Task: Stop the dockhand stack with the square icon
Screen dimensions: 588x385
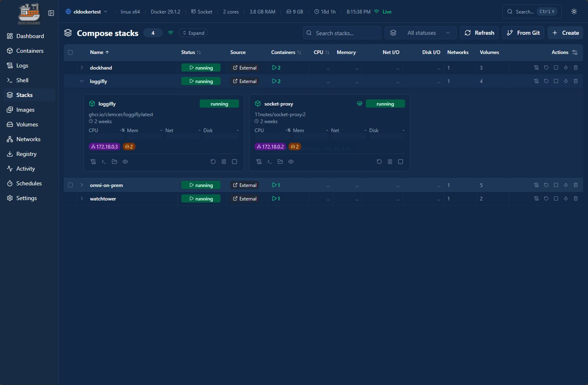Action: (x=556, y=68)
